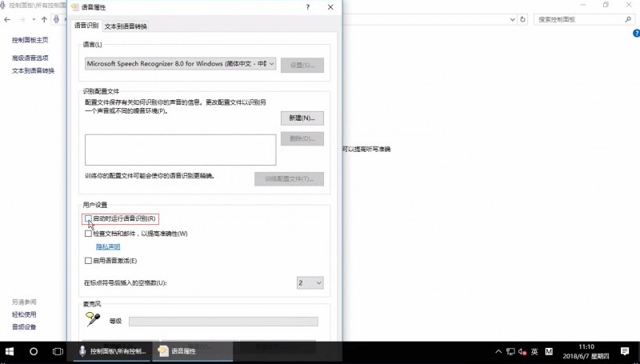The width and height of the screenshot is (640, 364).
Task: Maximize the Control Panel window
Action: pos(606,5)
